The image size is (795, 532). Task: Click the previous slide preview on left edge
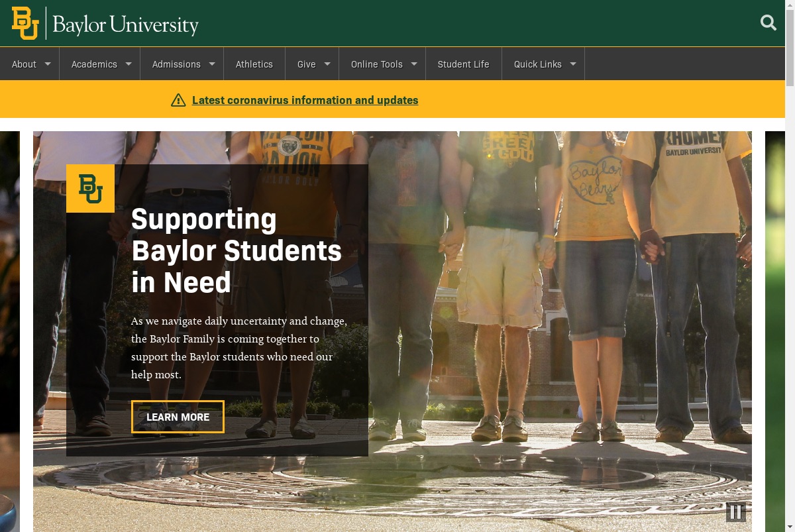click(10, 331)
